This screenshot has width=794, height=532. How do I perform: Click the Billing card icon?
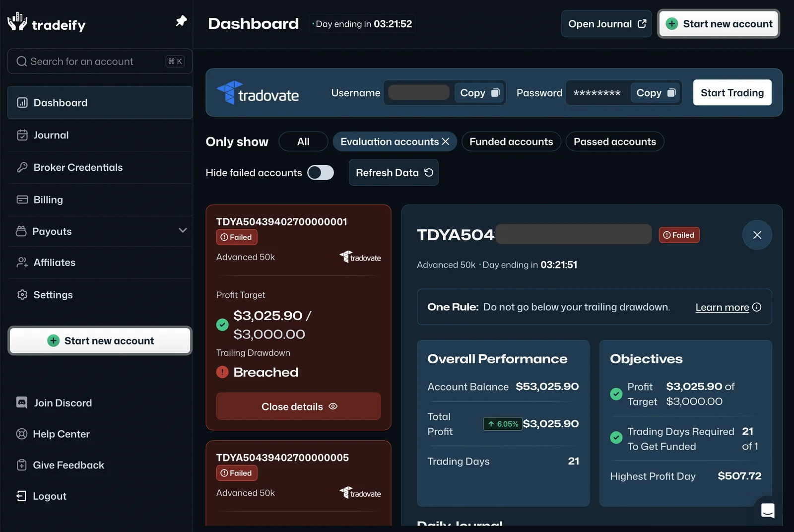tap(22, 199)
